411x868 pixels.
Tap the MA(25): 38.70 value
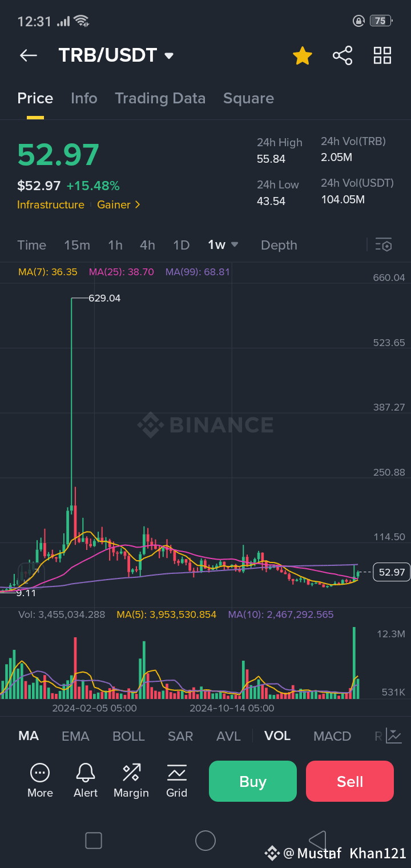pyautogui.click(x=122, y=272)
